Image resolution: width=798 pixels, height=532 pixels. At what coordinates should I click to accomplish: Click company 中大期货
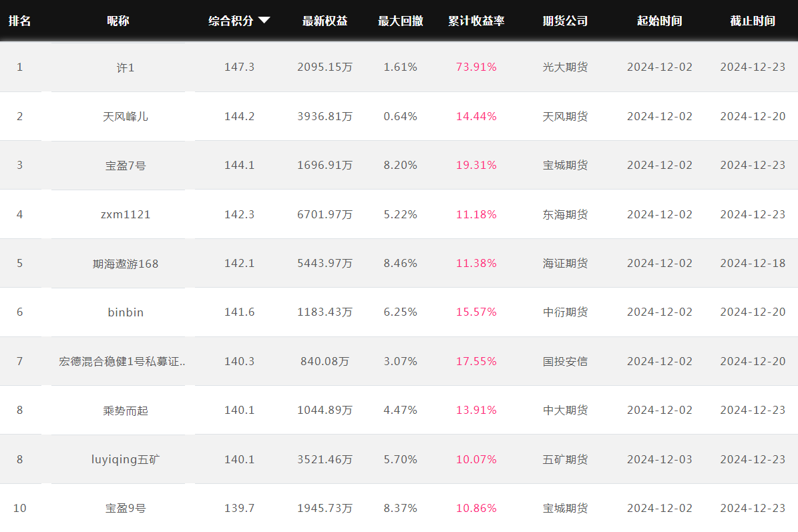pos(566,411)
